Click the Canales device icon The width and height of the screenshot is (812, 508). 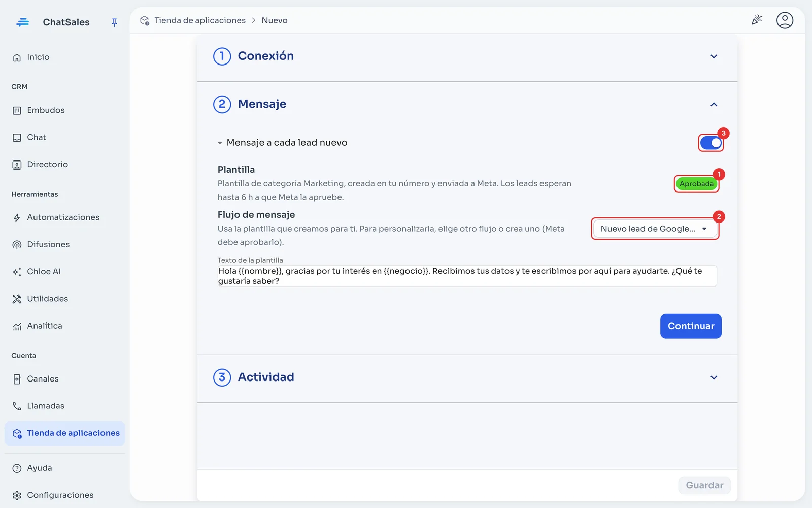click(17, 379)
